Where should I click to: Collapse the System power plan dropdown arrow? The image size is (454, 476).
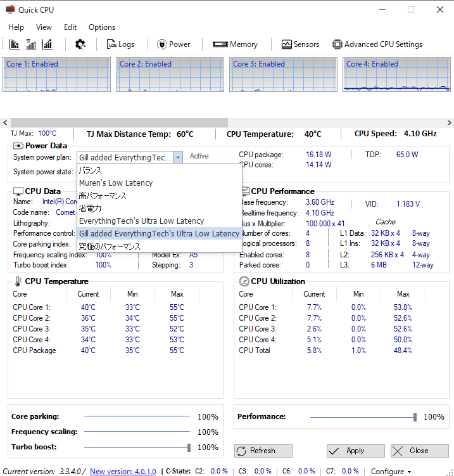point(178,157)
